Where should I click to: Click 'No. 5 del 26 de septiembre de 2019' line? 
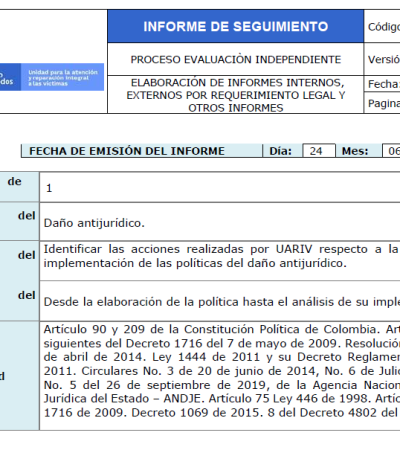point(222,385)
